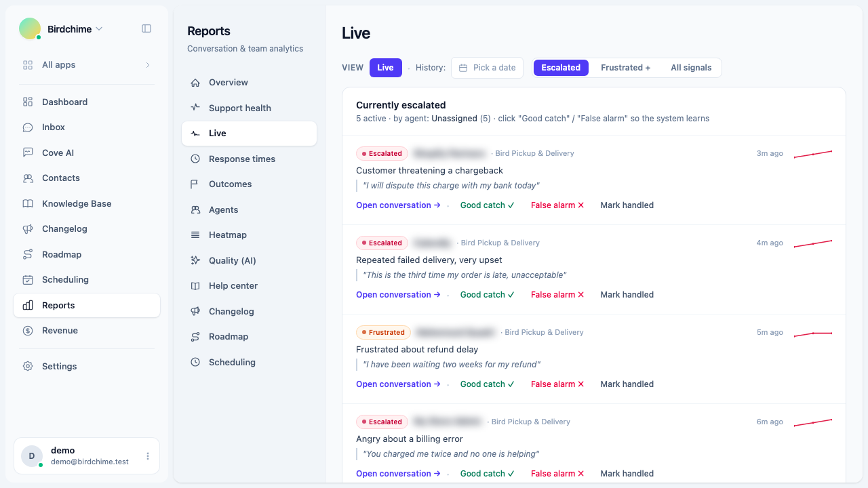Click the Knowledge Base book icon
Viewport: 868px width, 488px height.
tap(28, 203)
